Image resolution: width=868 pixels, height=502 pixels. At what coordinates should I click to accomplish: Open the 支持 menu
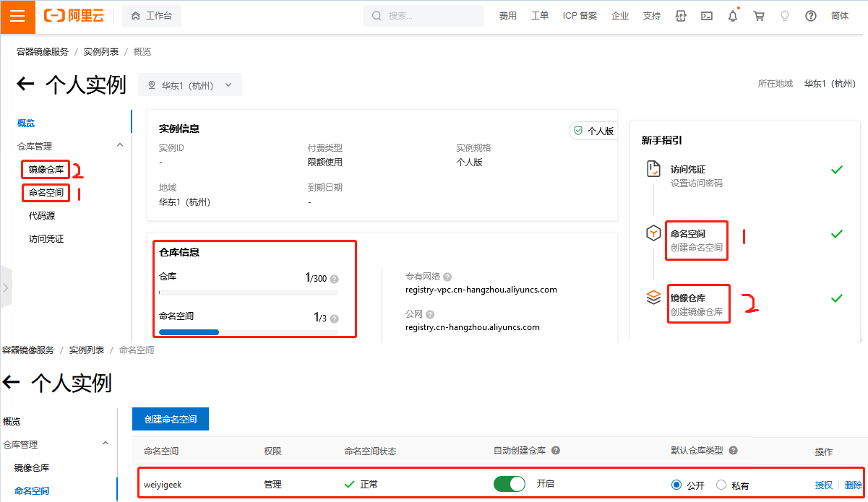point(652,16)
